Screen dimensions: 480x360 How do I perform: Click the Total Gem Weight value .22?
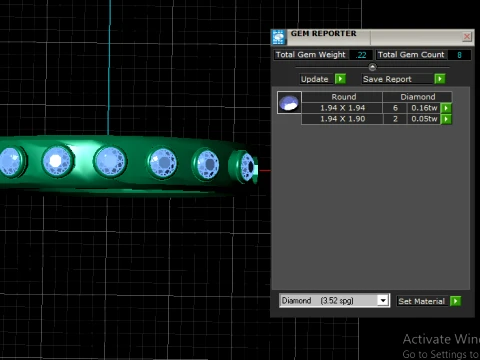(361, 55)
